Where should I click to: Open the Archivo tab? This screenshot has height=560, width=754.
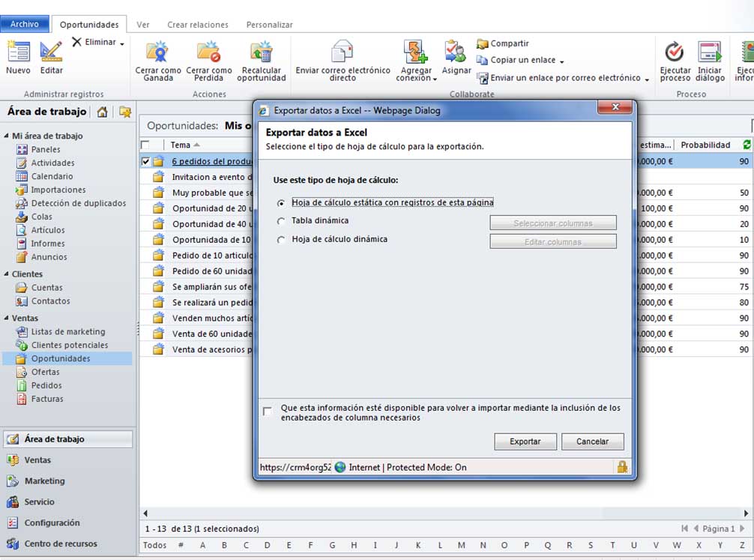(25, 24)
